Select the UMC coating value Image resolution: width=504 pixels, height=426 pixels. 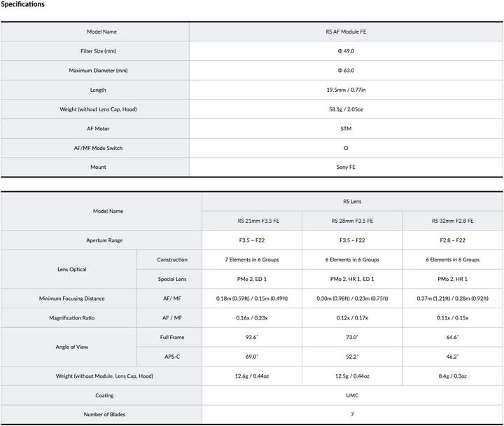(x=352, y=396)
